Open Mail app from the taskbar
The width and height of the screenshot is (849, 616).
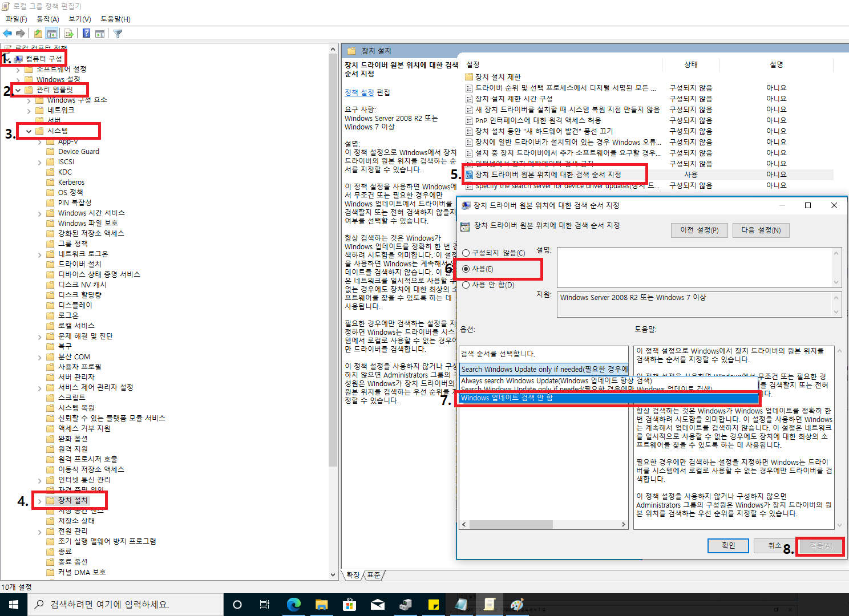click(377, 605)
